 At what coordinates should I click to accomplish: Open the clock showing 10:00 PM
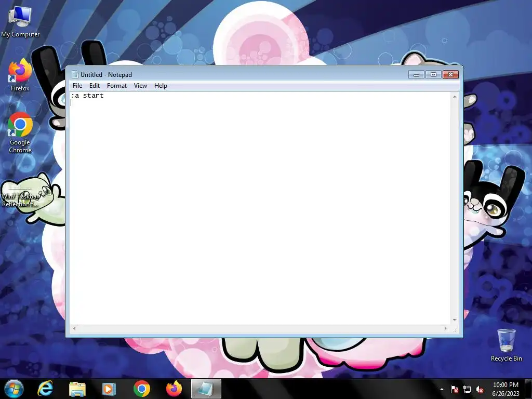[x=506, y=389]
